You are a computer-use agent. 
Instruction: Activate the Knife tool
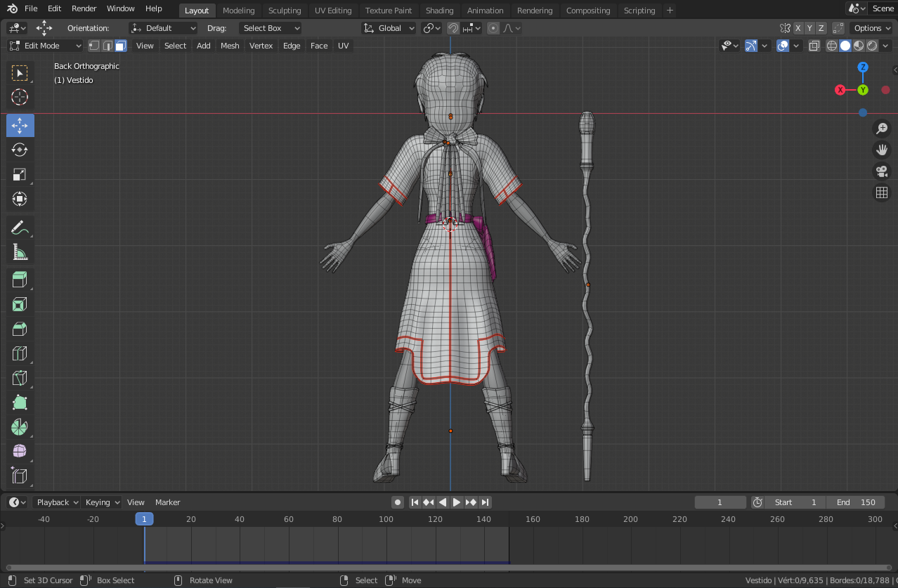pyautogui.click(x=20, y=378)
